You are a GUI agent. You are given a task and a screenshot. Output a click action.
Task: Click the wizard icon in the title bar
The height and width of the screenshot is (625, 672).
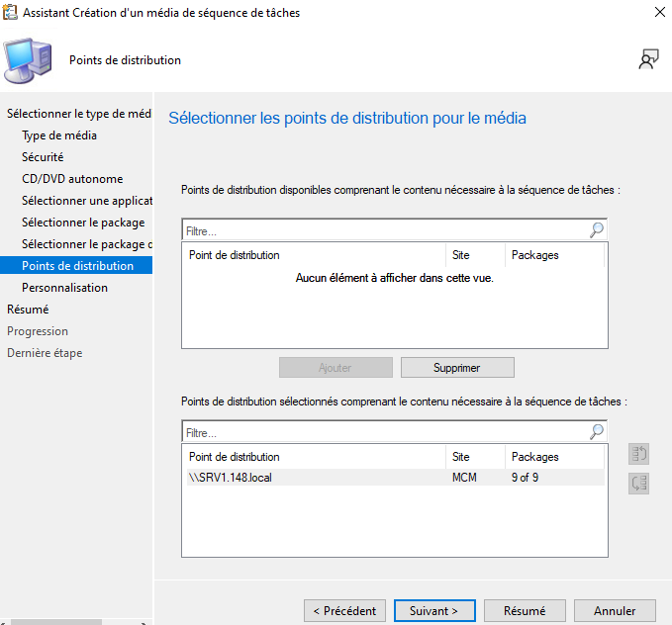coord(11,13)
